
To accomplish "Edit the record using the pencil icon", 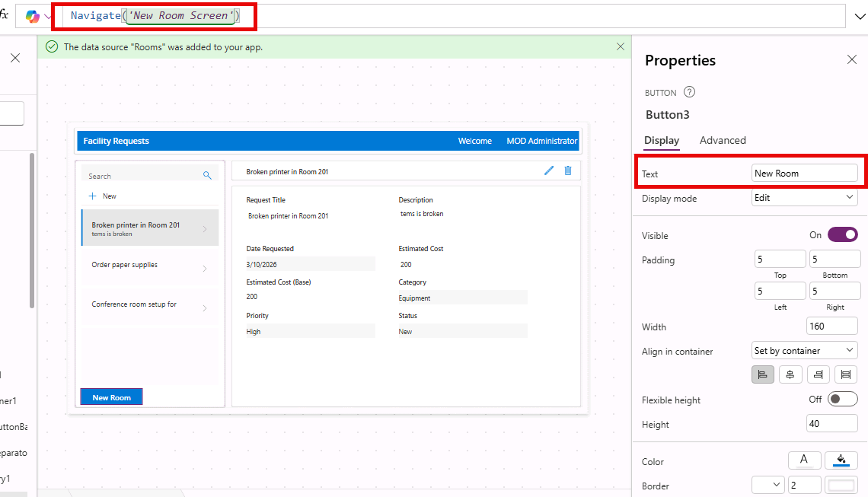I will [549, 170].
